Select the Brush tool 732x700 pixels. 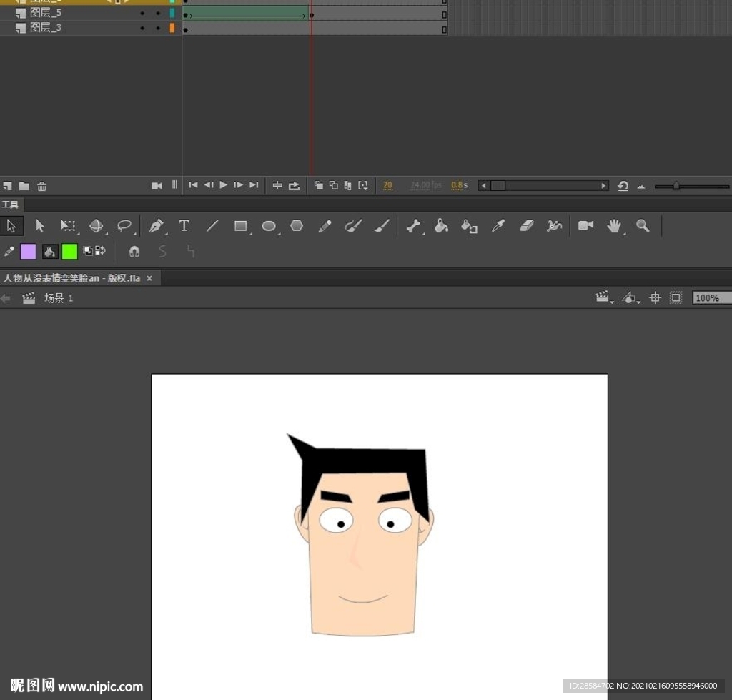click(x=382, y=226)
